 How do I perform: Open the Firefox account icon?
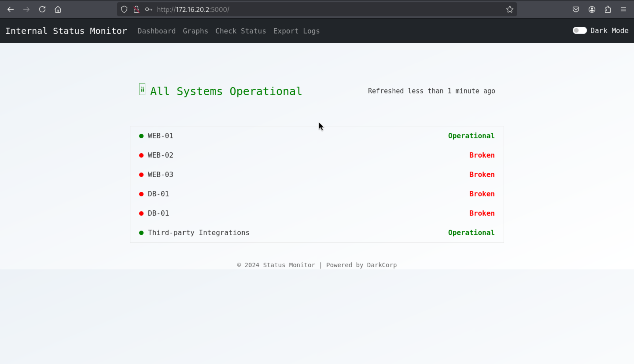(592, 9)
